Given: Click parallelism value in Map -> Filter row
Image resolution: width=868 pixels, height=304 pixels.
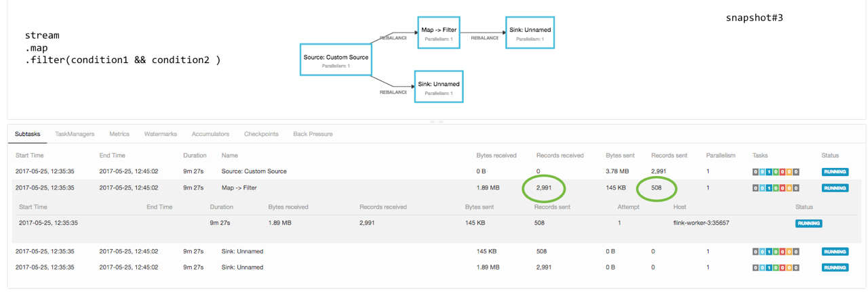Looking at the screenshot, I should pos(708,188).
